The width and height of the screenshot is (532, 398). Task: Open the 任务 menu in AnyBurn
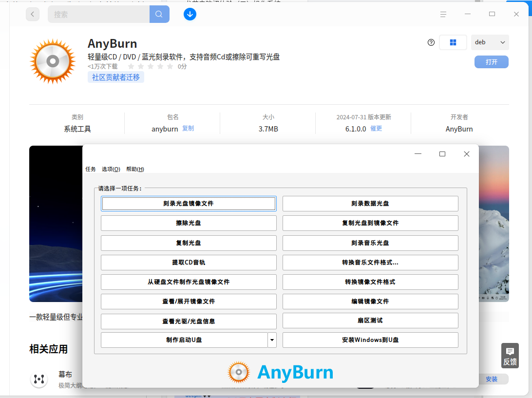coord(91,169)
